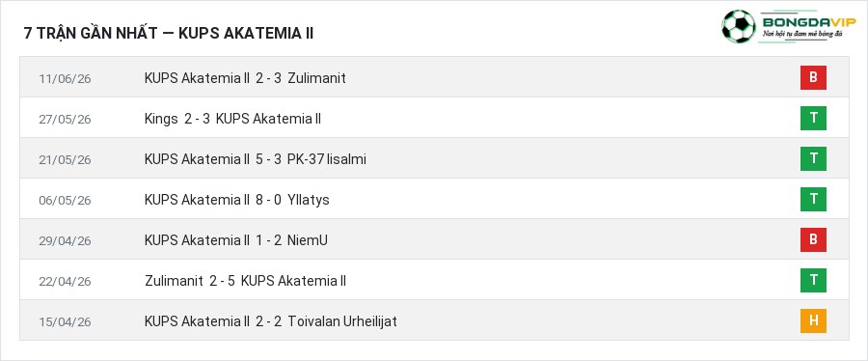Open the PK-37 Iisalmi team name
This screenshot has width=868, height=361.
tap(327, 159)
